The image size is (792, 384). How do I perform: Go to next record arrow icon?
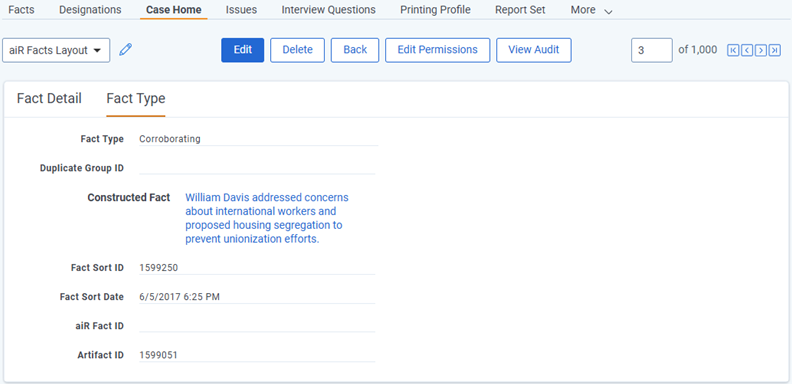pos(761,50)
